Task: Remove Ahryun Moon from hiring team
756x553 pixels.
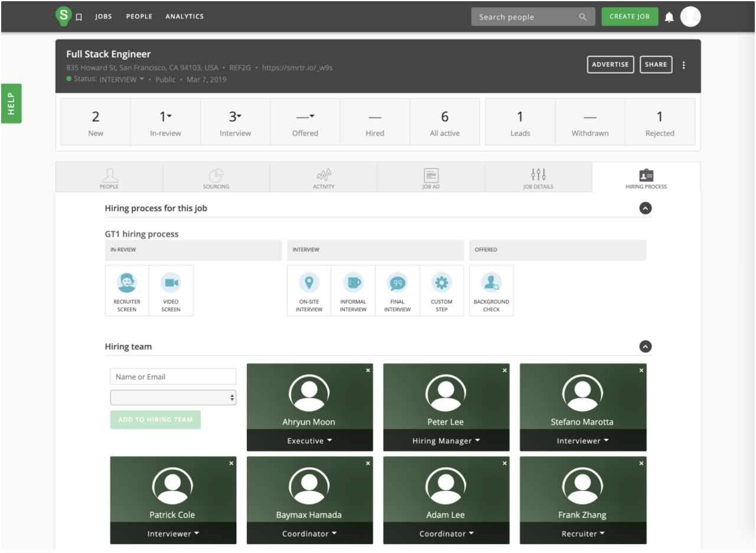Action: 368,370
